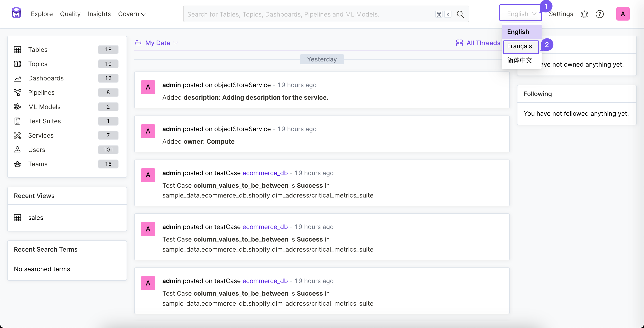Open Settings in the header
The image size is (644, 328).
click(561, 14)
